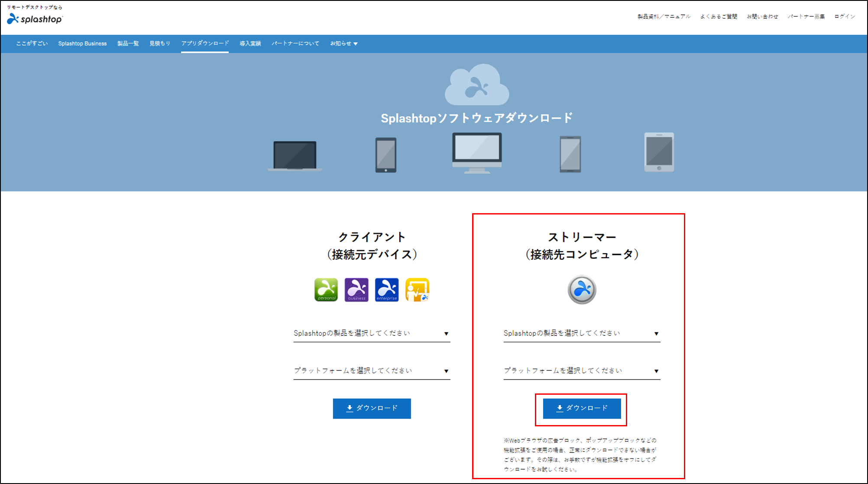Screen dimensions: 868x484
Task: Select the green Splashtop Personal client icon
Action: pos(326,289)
